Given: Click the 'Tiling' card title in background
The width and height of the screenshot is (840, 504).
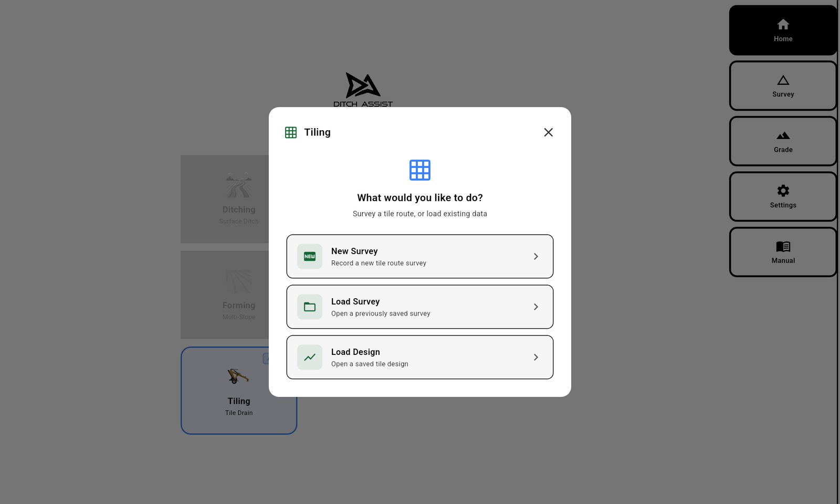Looking at the screenshot, I should click(x=239, y=401).
